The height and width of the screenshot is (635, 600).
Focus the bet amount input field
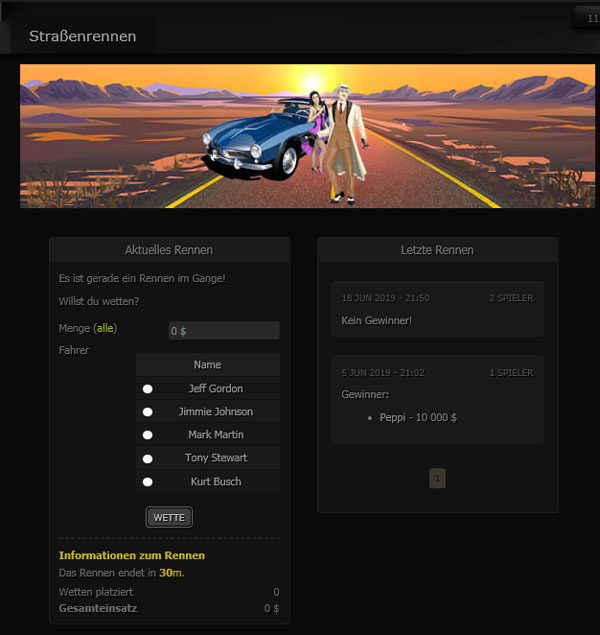[x=223, y=330]
